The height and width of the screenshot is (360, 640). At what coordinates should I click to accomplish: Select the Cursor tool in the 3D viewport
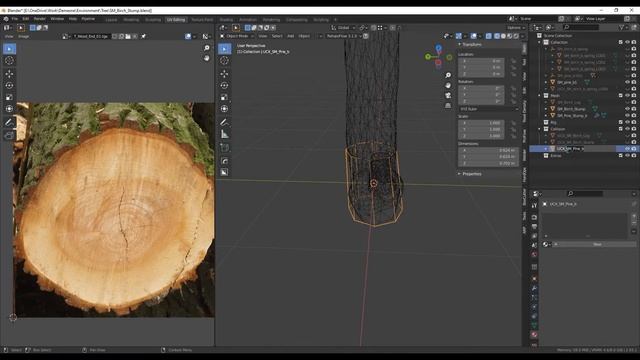[x=224, y=61]
